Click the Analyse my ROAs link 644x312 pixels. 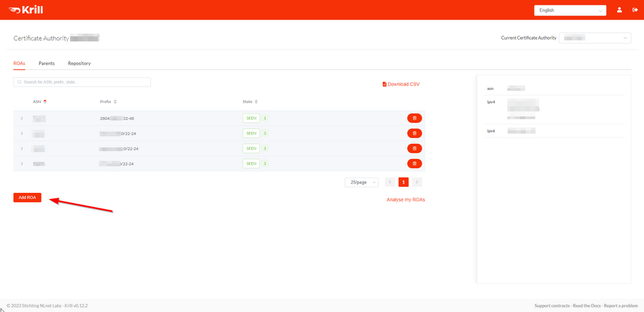(406, 200)
